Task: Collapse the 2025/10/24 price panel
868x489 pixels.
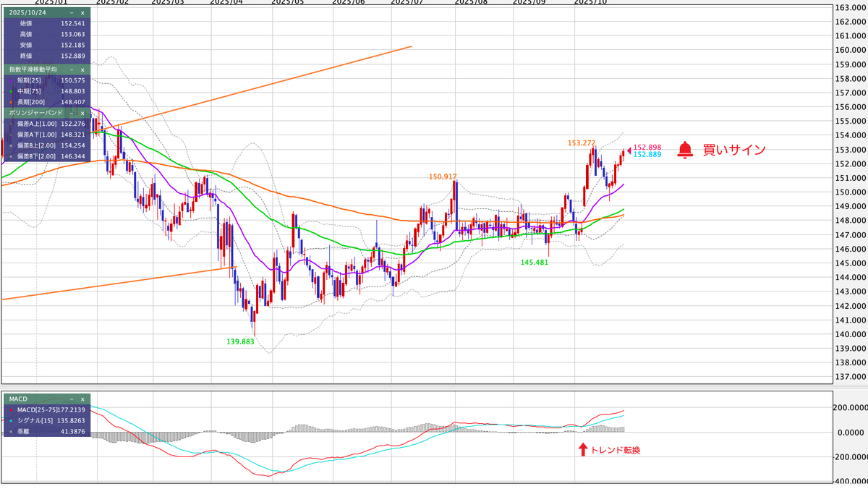Action: 72,12
